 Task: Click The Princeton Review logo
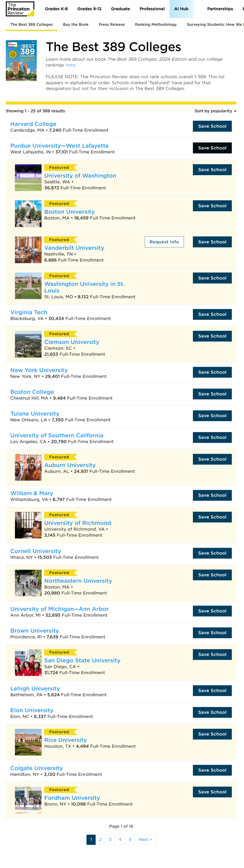(x=20, y=9)
